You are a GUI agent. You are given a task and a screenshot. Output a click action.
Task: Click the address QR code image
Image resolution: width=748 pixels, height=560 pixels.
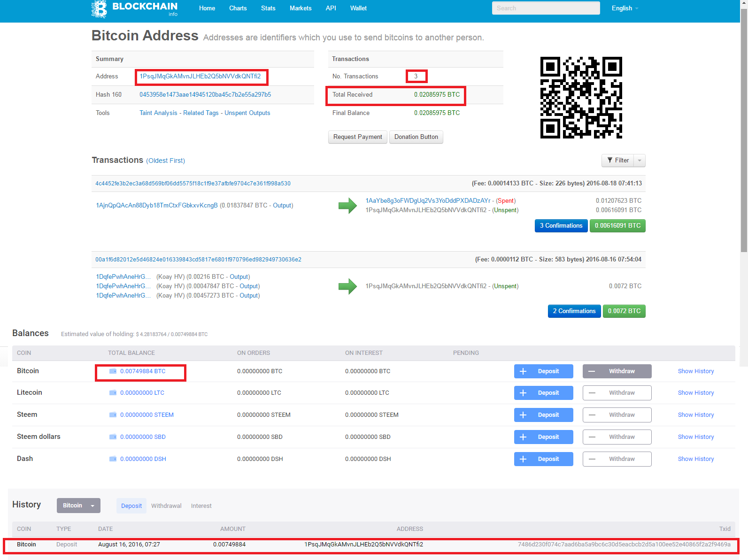[581, 98]
